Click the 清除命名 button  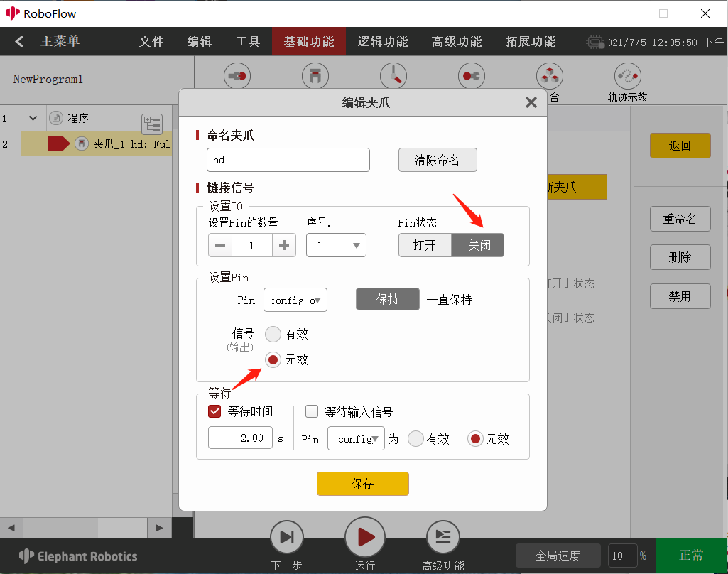438,160
